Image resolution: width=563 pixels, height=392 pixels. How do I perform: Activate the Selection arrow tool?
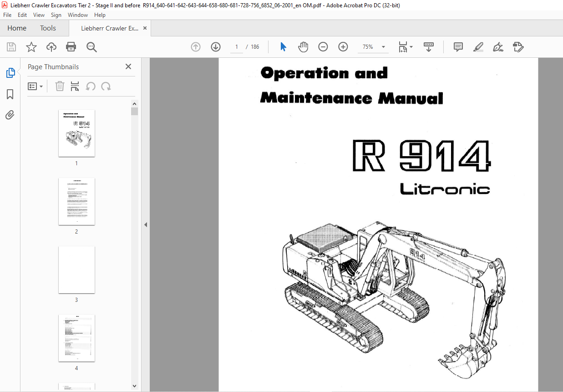tap(283, 47)
